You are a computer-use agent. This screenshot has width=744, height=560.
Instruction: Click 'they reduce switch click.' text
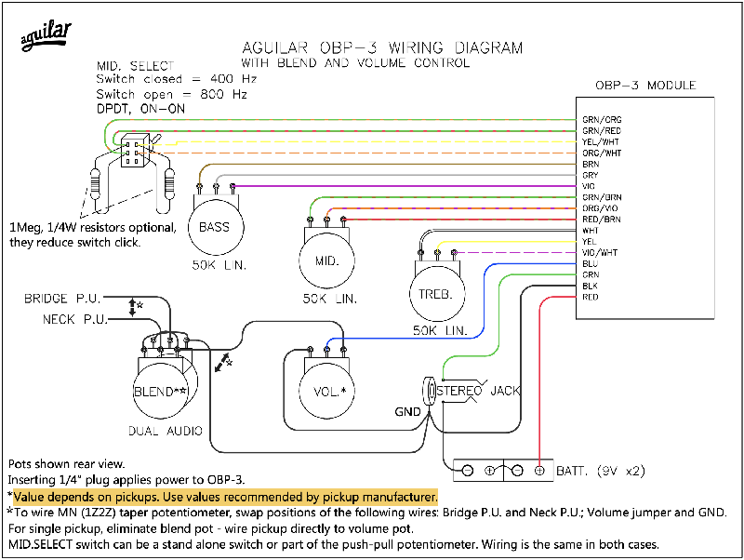click(75, 243)
